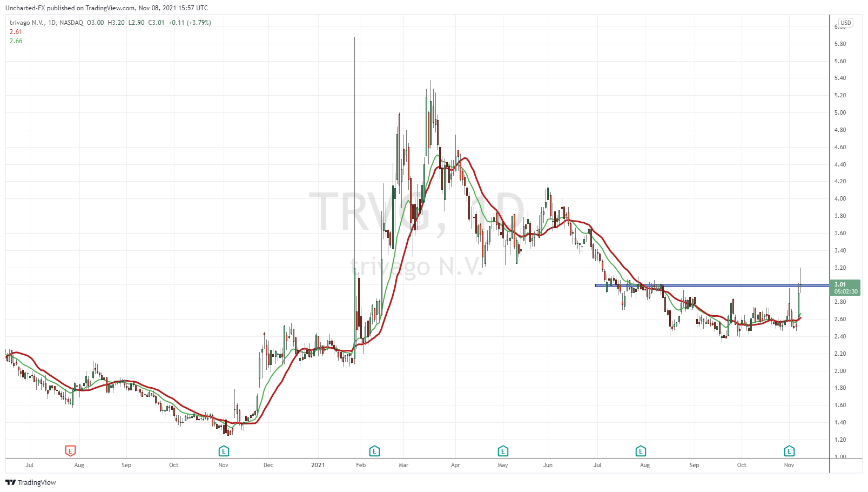Screen dimensions: 868x492
Task: Click the green moving average value 2.66
Action: pyautogui.click(x=16, y=41)
